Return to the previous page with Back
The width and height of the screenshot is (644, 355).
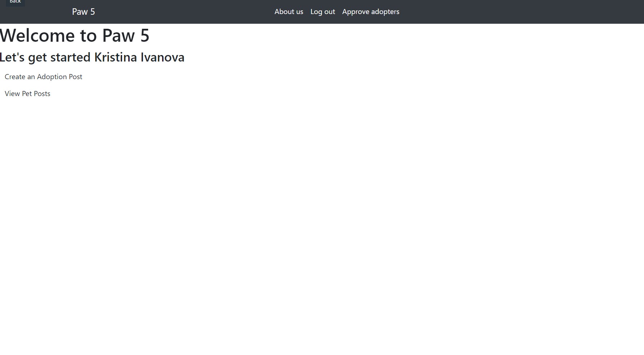[15, 2]
